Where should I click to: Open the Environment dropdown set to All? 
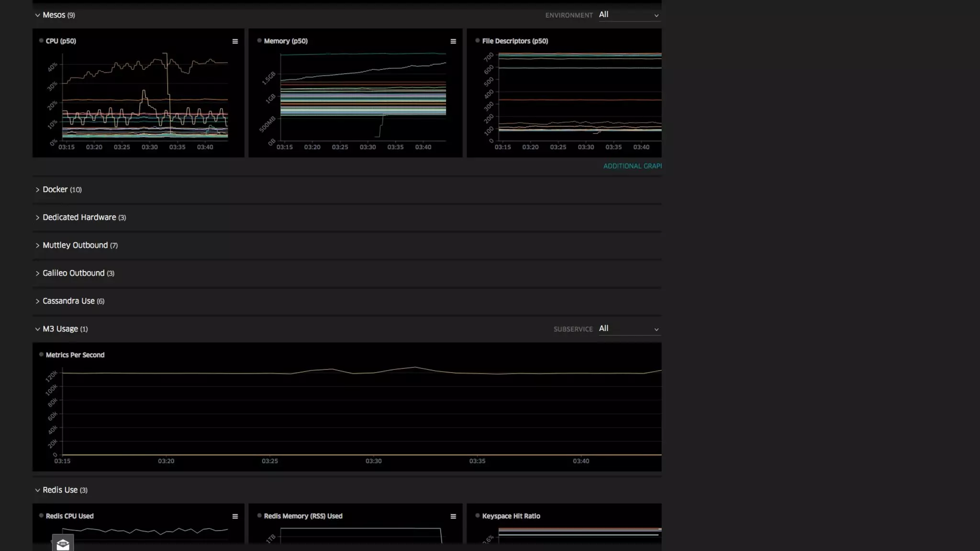[x=629, y=15]
